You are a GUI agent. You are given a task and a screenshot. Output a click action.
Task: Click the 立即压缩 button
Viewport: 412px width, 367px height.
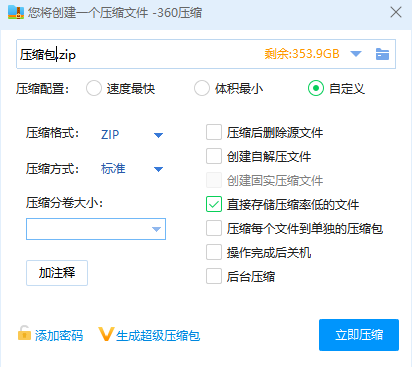[359, 335]
